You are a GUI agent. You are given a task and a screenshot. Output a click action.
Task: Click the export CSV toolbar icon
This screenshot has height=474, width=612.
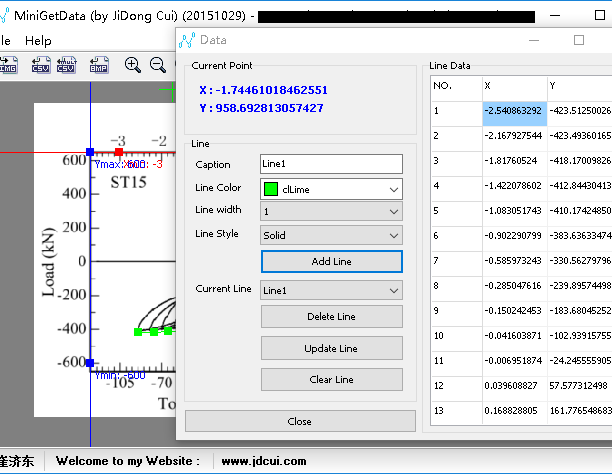(x=40, y=66)
